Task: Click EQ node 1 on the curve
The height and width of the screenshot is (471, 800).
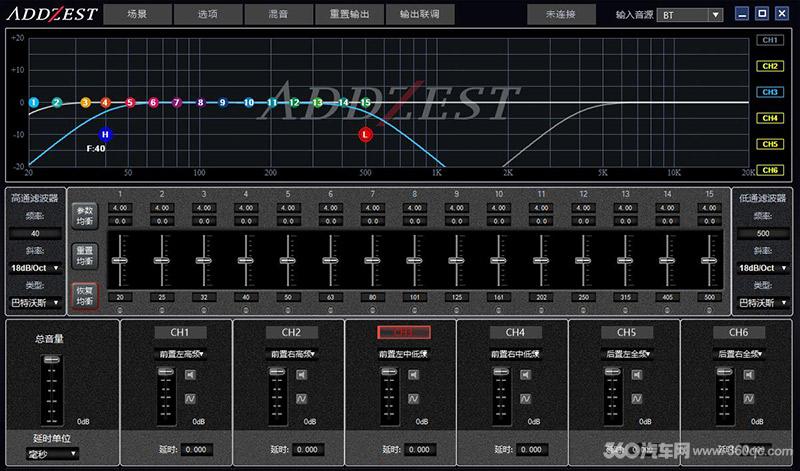Action: (x=34, y=103)
